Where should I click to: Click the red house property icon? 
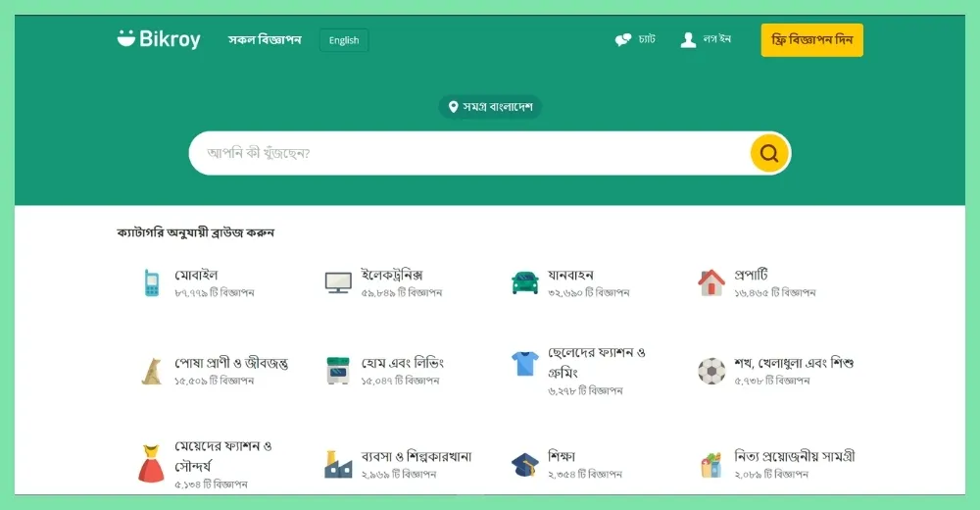pyautogui.click(x=711, y=282)
